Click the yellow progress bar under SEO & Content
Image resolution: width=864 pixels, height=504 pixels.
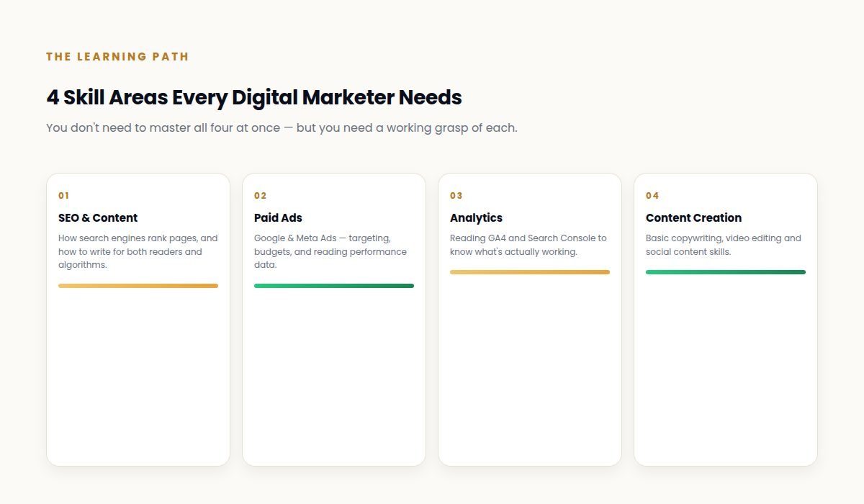pyautogui.click(x=138, y=286)
